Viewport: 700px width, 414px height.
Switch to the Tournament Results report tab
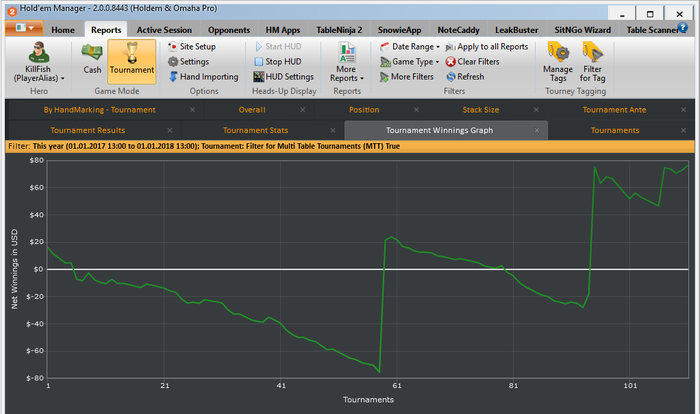click(88, 130)
